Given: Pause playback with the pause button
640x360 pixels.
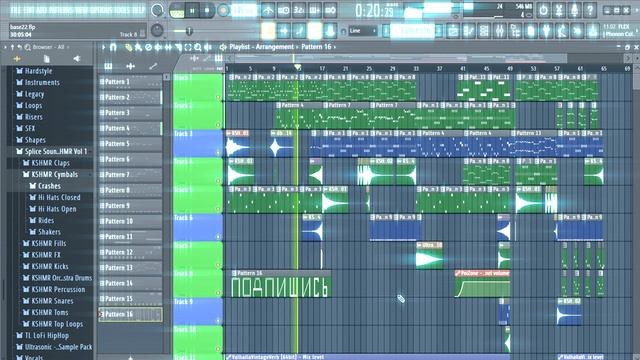Looking at the screenshot, I should tap(192, 11).
